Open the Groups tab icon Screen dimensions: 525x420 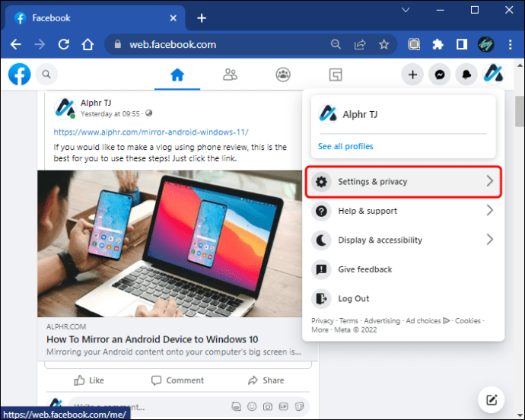(x=283, y=75)
